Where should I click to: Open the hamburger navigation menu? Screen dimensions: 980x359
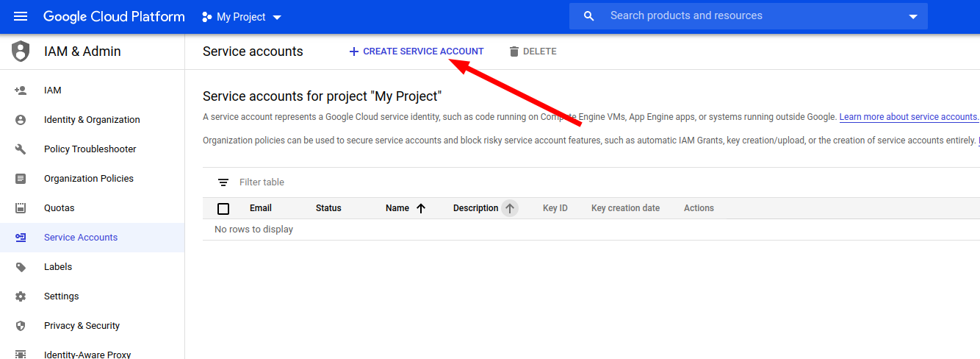click(x=21, y=16)
